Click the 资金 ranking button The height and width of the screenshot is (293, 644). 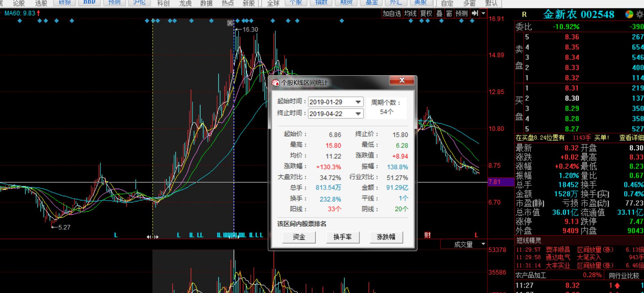coord(299,237)
